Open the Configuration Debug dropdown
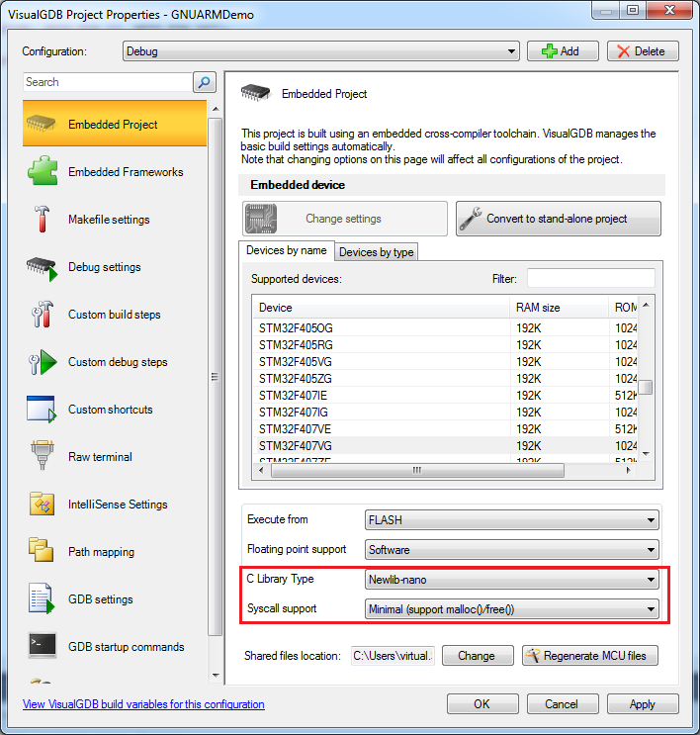 [x=321, y=51]
